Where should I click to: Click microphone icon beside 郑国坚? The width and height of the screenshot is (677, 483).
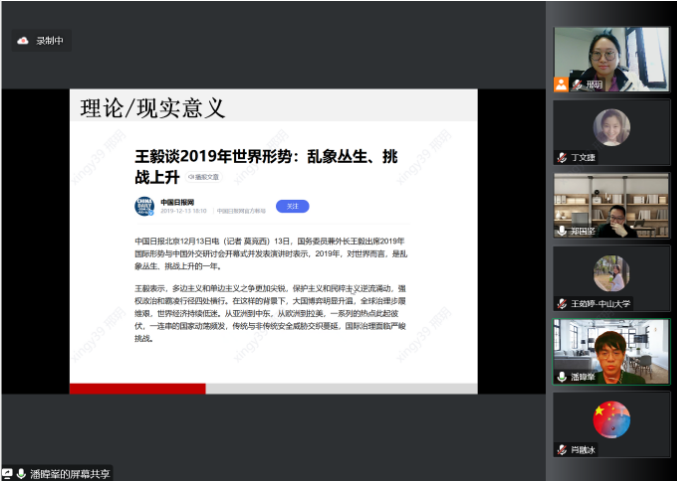[562, 231]
